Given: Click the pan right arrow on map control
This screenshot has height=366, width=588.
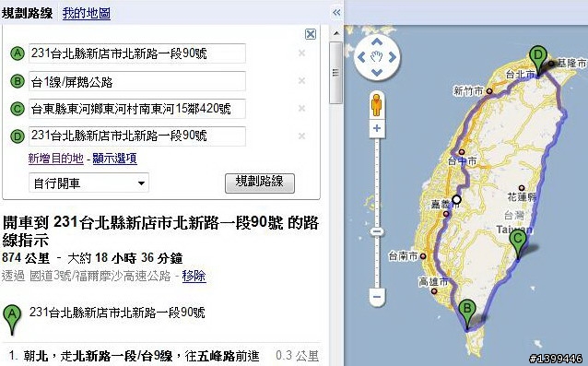Looking at the screenshot, I should pyautogui.click(x=393, y=57).
